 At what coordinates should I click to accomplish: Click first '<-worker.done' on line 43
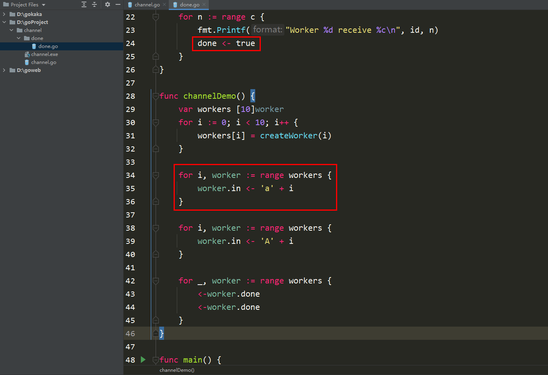point(229,294)
